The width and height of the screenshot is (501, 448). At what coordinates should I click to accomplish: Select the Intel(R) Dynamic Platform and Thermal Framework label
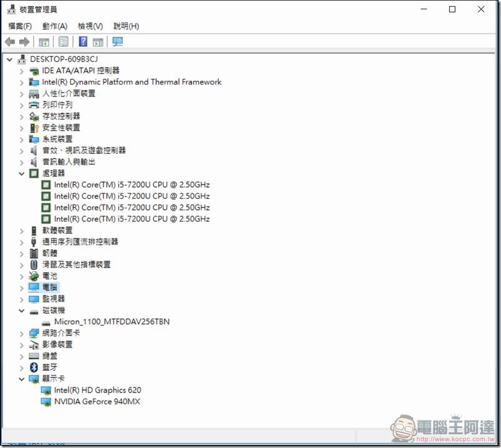pyautogui.click(x=131, y=82)
